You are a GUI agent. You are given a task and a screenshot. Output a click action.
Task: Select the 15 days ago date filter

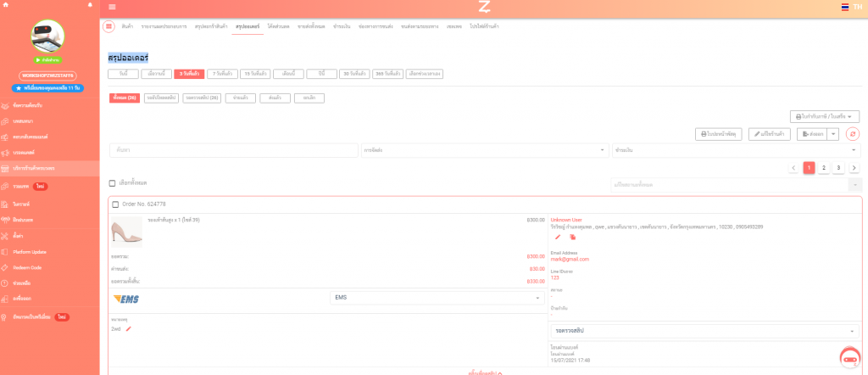tap(255, 74)
